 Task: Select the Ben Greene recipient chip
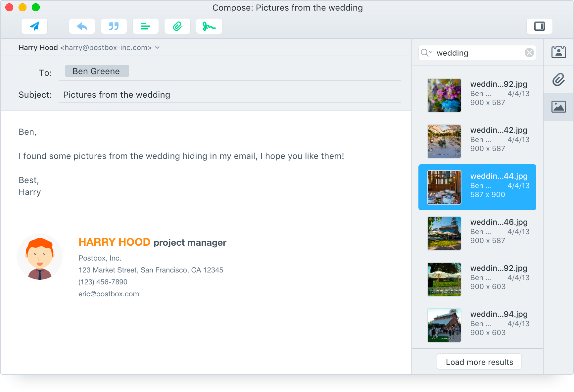click(97, 71)
